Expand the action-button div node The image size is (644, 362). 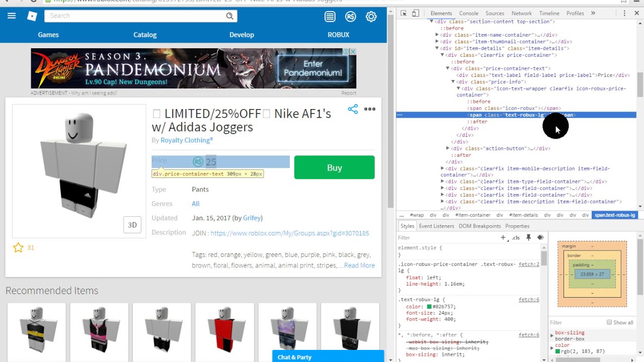(447, 148)
